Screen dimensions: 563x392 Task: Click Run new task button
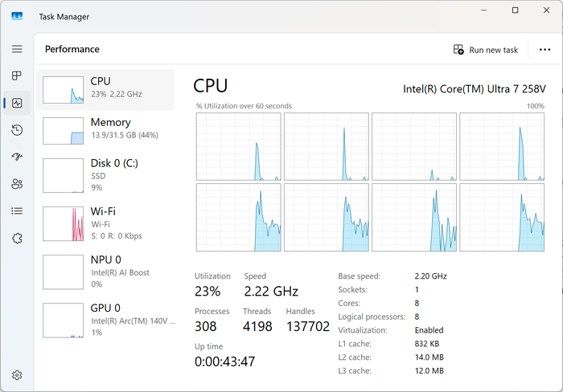pos(486,50)
